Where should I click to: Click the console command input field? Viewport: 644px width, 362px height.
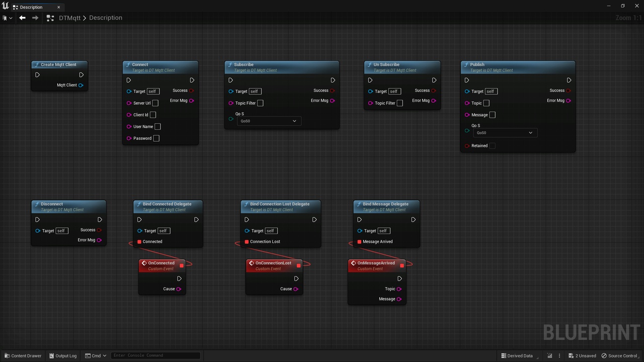point(155,355)
